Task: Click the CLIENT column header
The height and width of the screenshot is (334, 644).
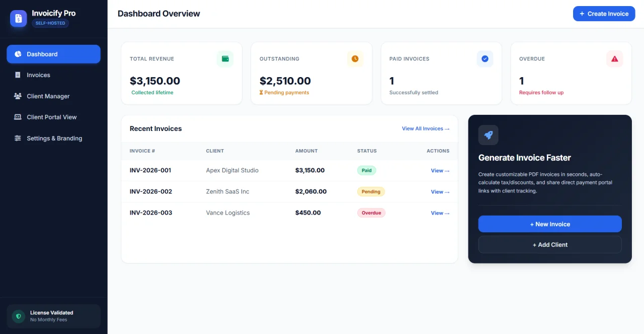Action: [215, 151]
